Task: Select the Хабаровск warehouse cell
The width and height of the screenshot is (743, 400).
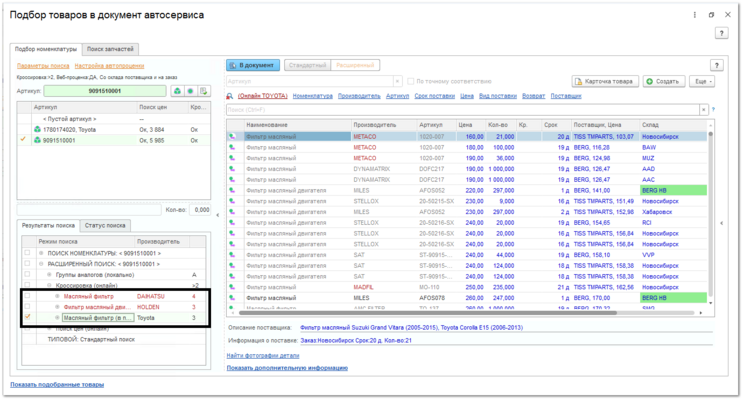Action: (673, 212)
